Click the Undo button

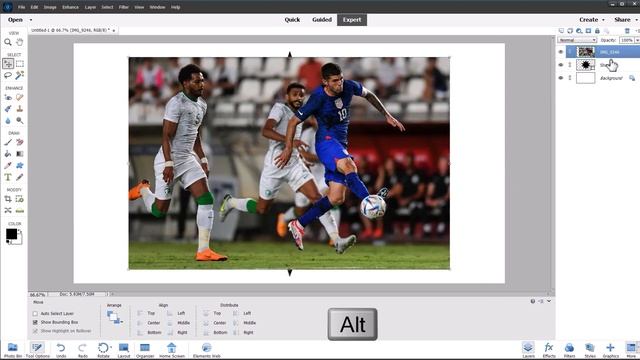[61, 350]
